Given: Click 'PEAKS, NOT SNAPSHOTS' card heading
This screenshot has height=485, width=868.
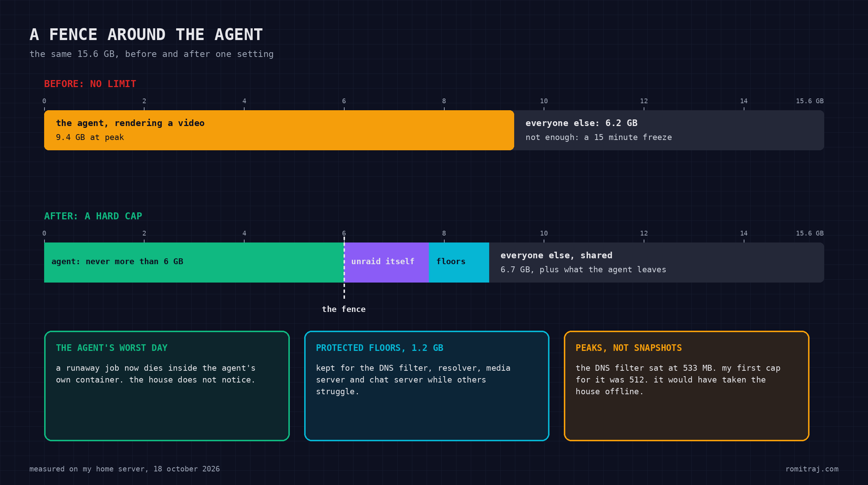Looking at the screenshot, I should coord(629,348).
